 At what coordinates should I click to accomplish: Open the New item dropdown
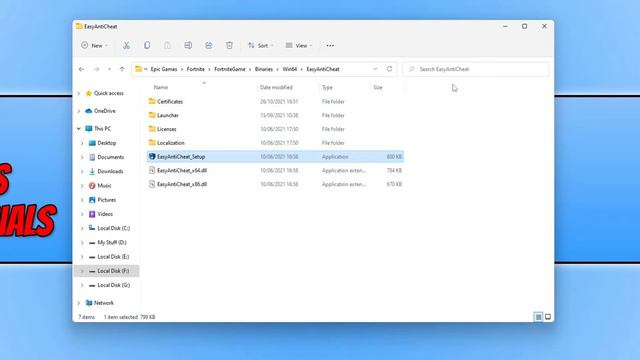pyautogui.click(x=94, y=45)
